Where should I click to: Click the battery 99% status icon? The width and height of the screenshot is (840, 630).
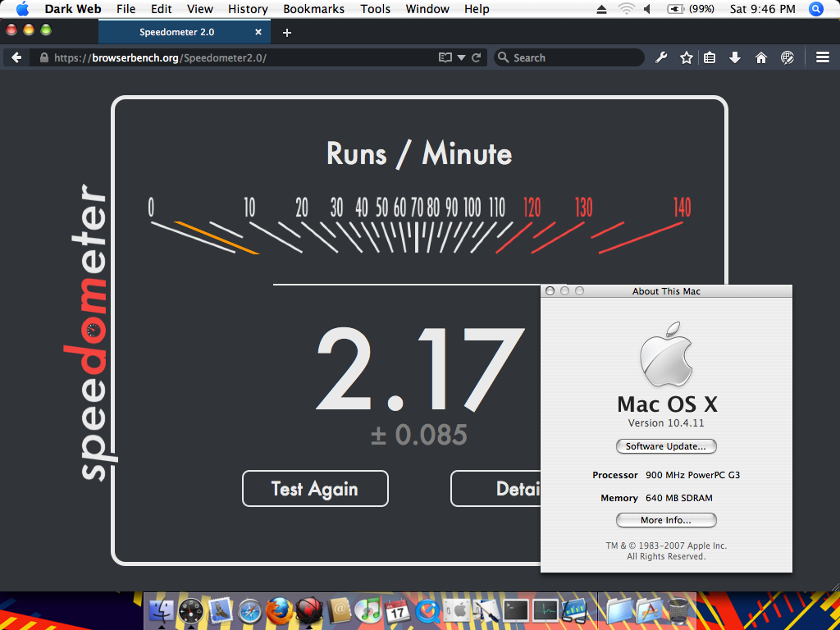(690, 9)
